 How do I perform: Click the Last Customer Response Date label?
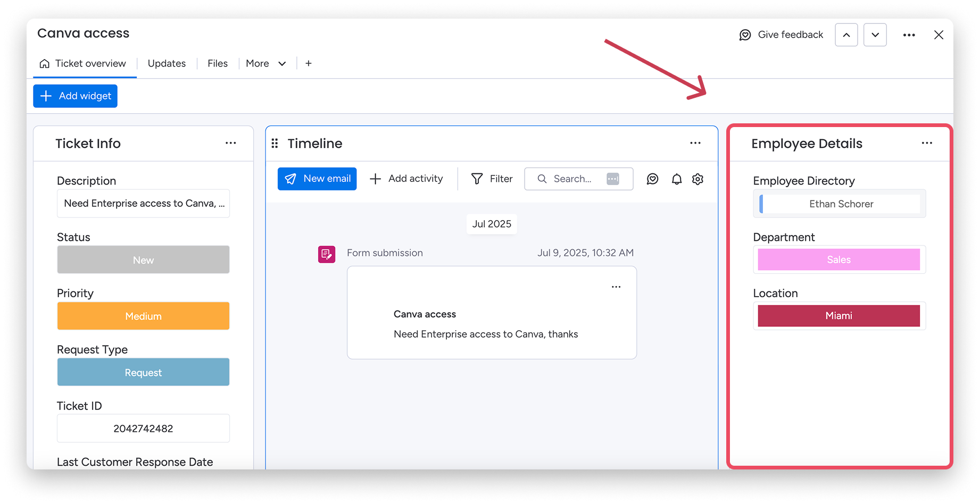[135, 462]
